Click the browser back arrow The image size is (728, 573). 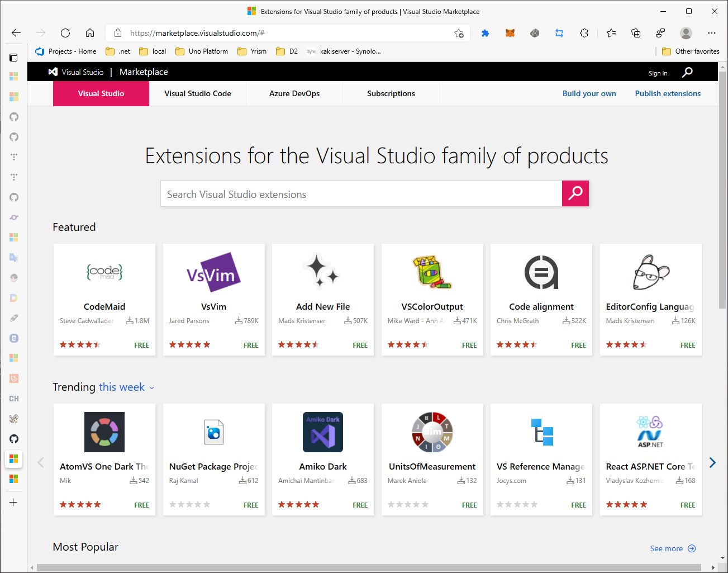(x=16, y=33)
